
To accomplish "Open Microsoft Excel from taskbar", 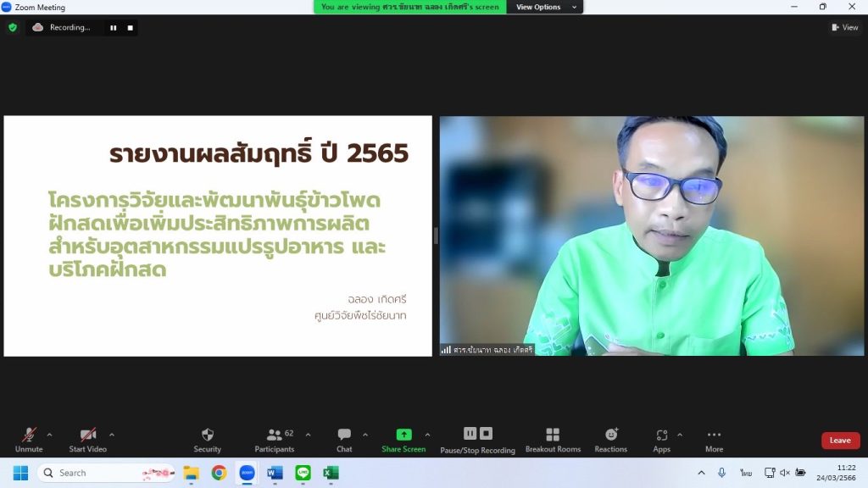I will (331, 473).
